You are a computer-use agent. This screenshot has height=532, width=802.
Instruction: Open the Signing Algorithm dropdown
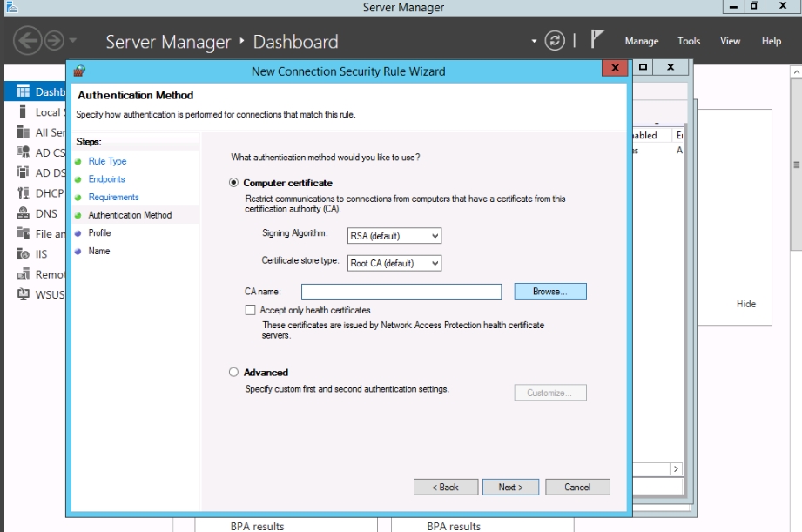394,236
